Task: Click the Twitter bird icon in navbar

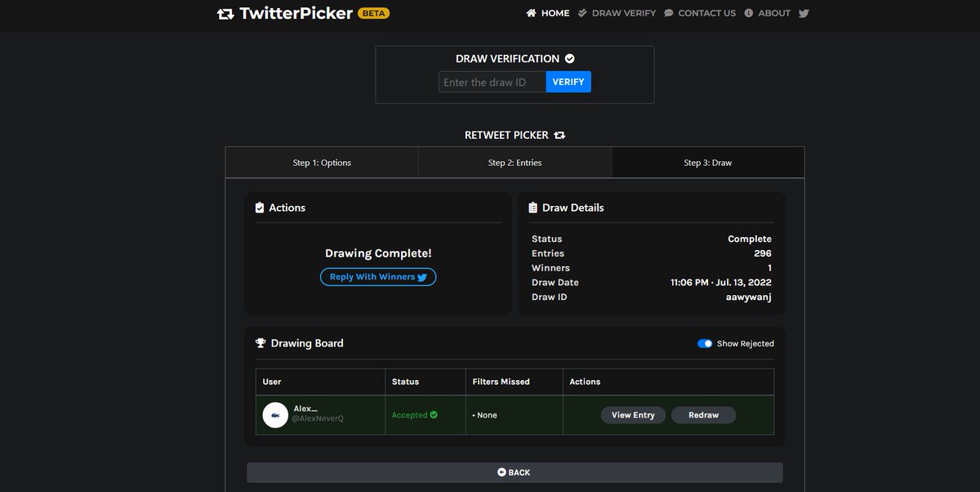Action: (804, 13)
